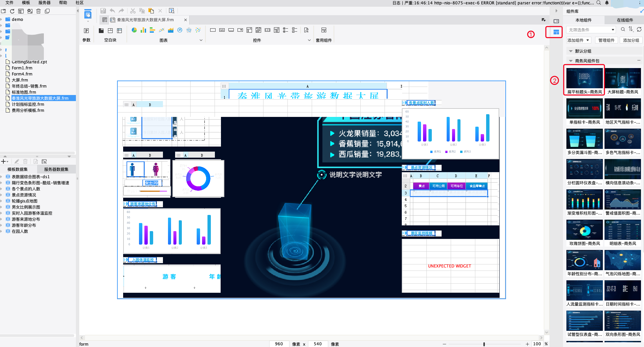The height and width of the screenshot is (347, 644).
Task: Open the 帮助 menu
Action: click(63, 3)
